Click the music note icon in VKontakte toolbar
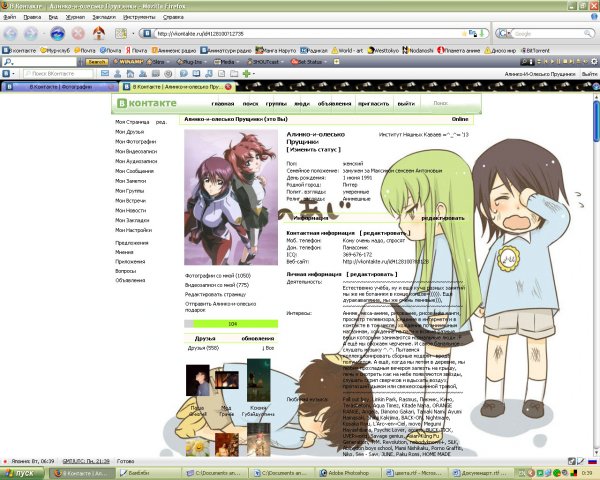This screenshot has height=480, width=600. [209, 73]
